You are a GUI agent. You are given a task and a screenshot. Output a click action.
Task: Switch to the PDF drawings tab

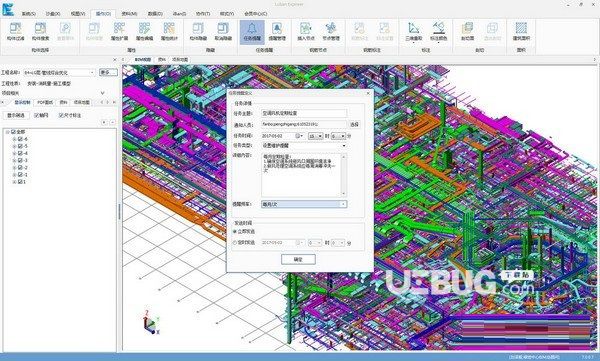(45, 102)
